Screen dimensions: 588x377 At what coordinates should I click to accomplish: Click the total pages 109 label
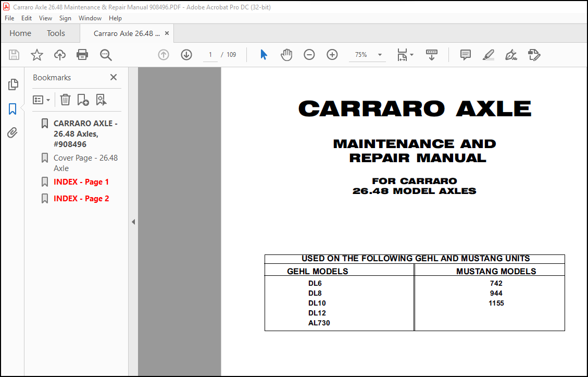(x=231, y=55)
